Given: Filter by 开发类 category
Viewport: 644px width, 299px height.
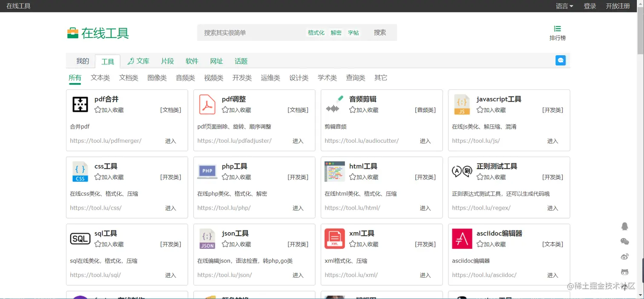Looking at the screenshot, I should tap(242, 78).
